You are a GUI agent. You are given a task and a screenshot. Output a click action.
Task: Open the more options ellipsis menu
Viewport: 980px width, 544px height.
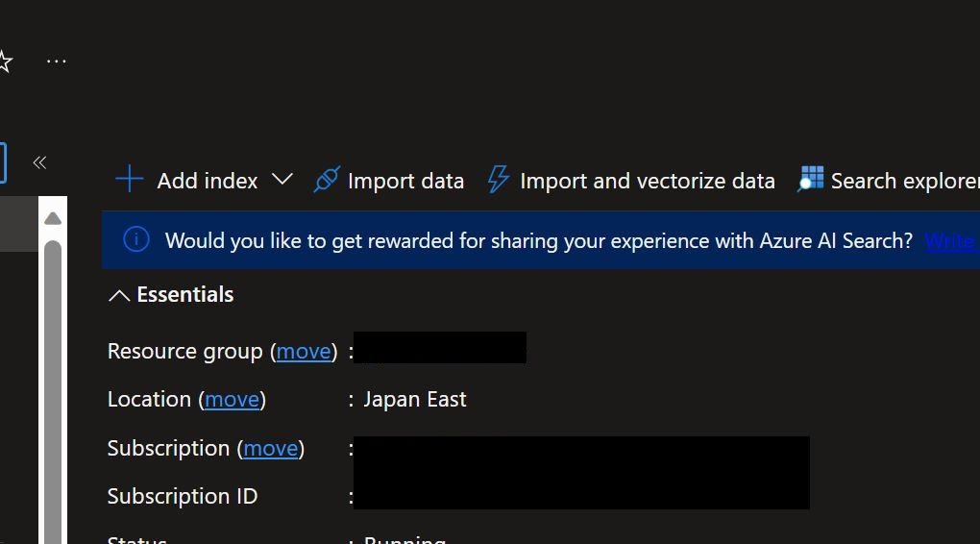[57, 62]
